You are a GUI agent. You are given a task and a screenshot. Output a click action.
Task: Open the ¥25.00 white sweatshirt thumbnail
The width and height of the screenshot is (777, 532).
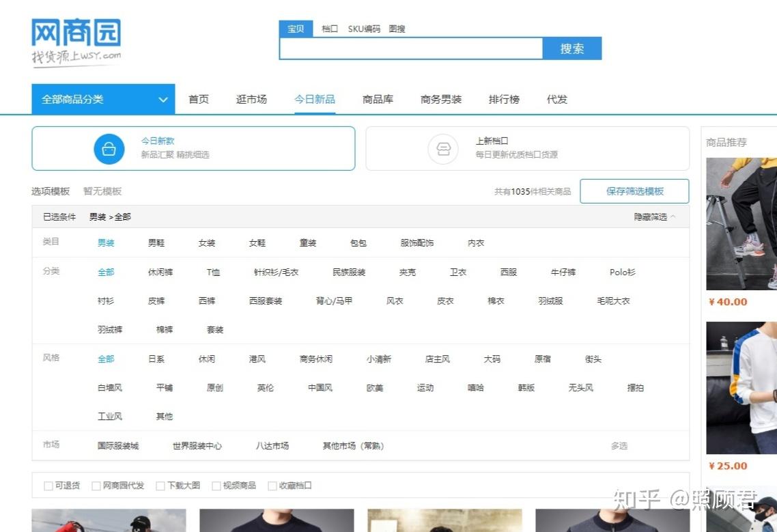click(741, 388)
